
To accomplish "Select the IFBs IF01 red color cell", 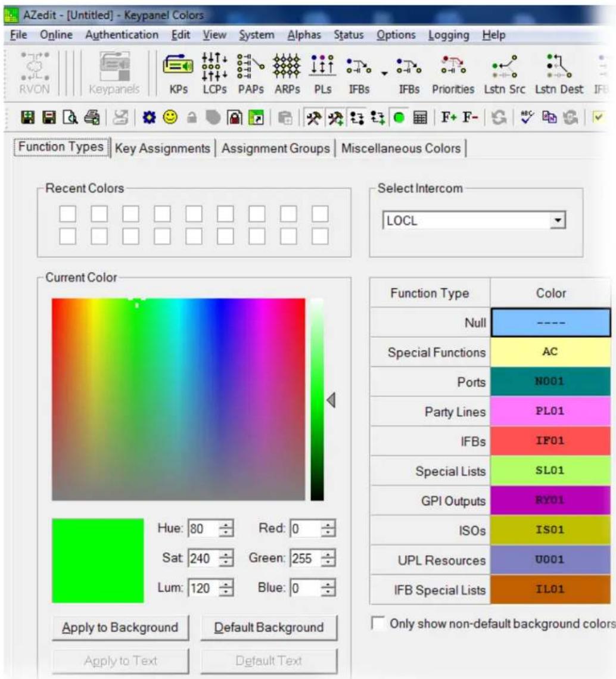I will [x=550, y=441].
